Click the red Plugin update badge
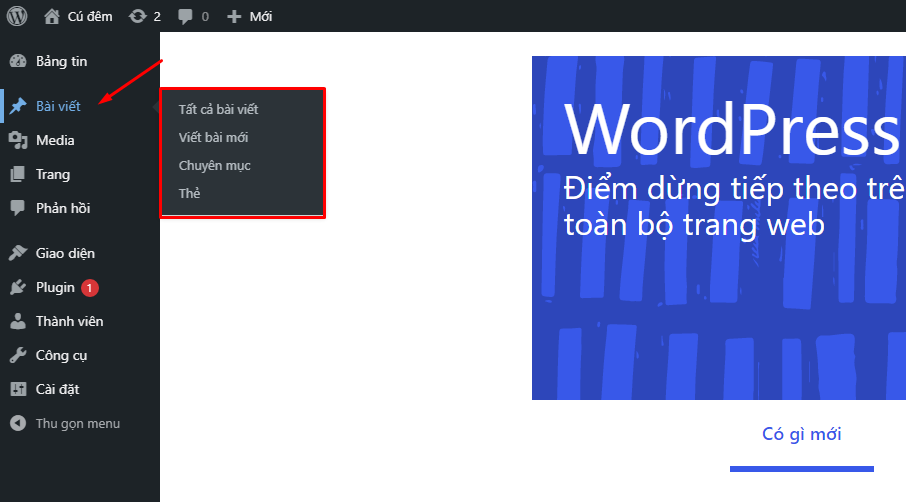 click(x=90, y=288)
